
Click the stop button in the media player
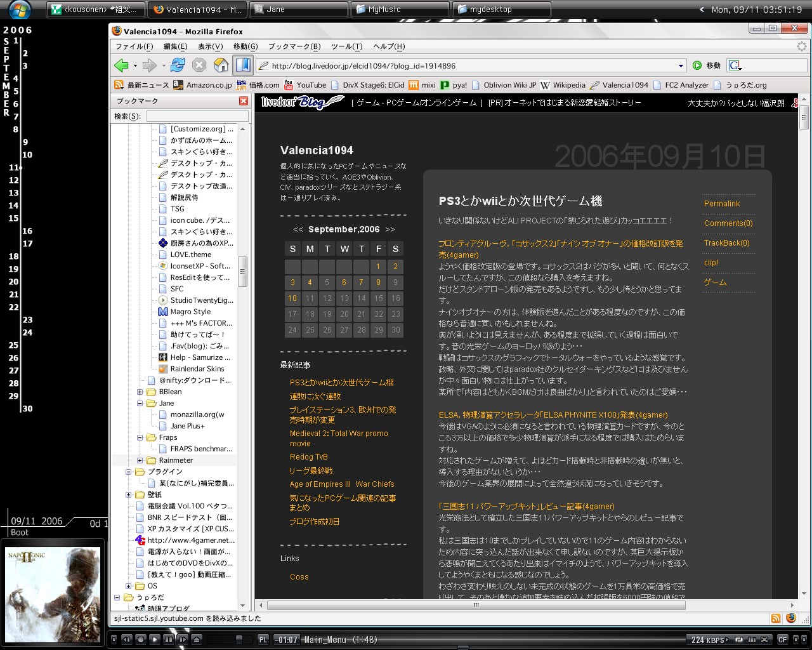click(141, 639)
